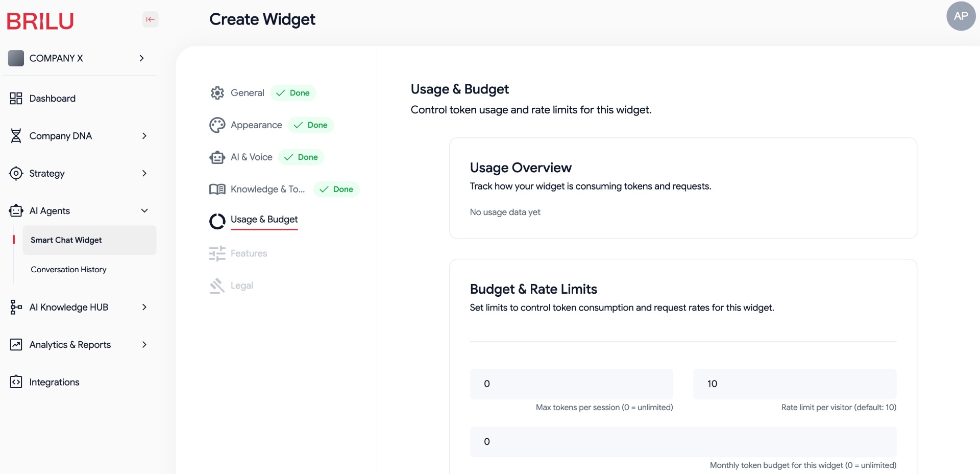Viewport: 980px width, 474px height.
Task: Collapse the AI Agents submenu chevron
Action: click(144, 210)
